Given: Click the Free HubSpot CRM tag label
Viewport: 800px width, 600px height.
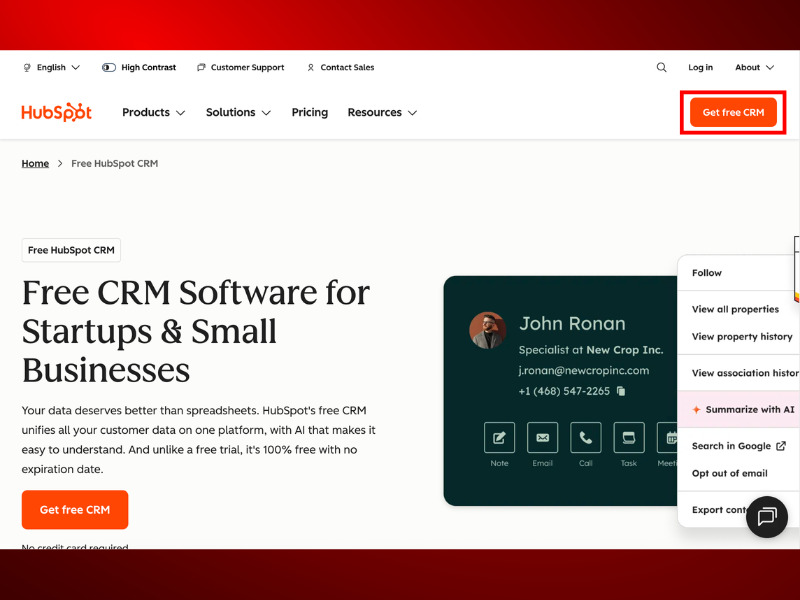Looking at the screenshot, I should coord(71,250).
